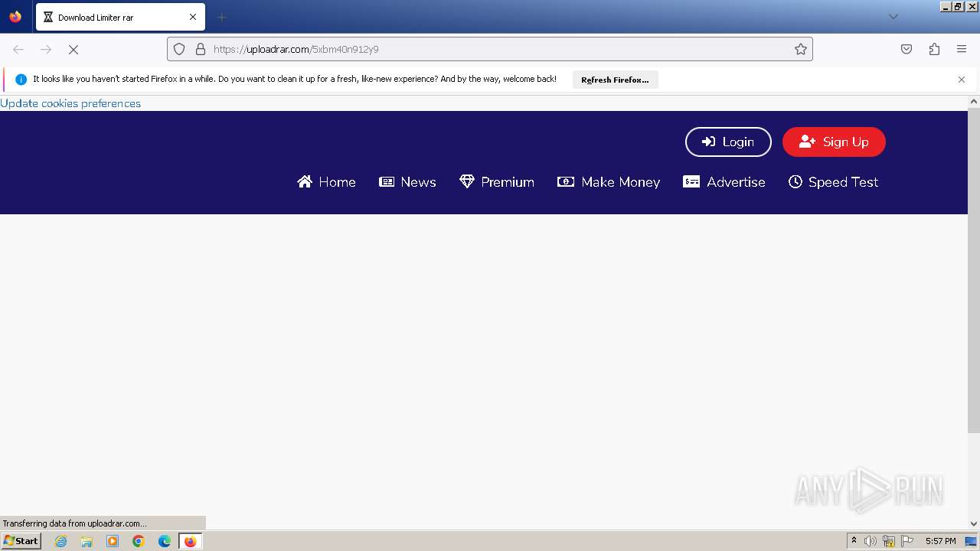Screen dimensions: 980x551
Task: Restore down the Firefox window
Action: pos(959,6)
